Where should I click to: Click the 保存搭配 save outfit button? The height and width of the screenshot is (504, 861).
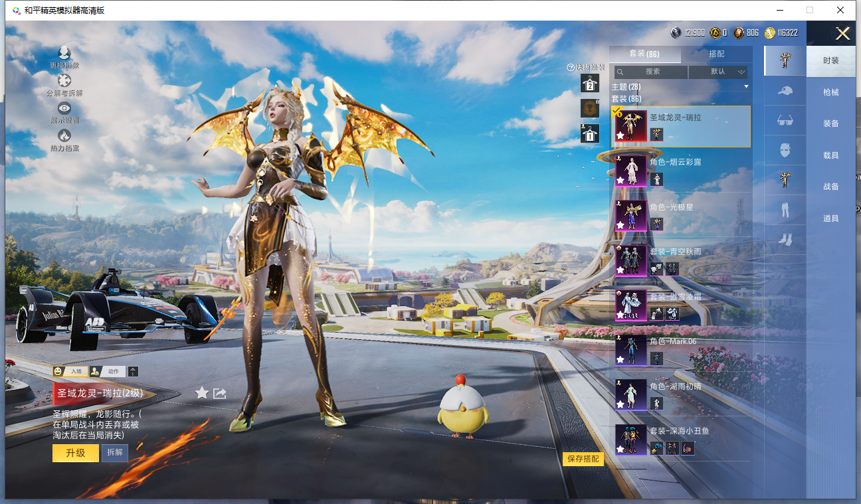pos(583,459)
